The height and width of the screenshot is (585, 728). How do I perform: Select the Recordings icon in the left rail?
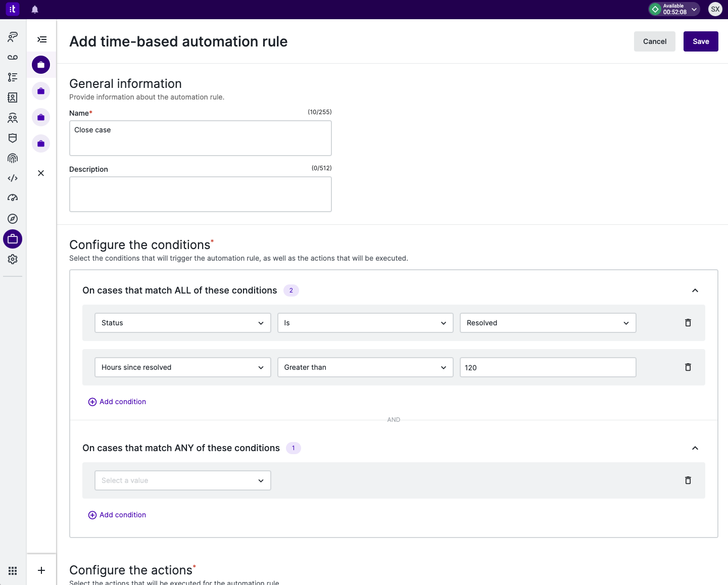coord(12,57)
